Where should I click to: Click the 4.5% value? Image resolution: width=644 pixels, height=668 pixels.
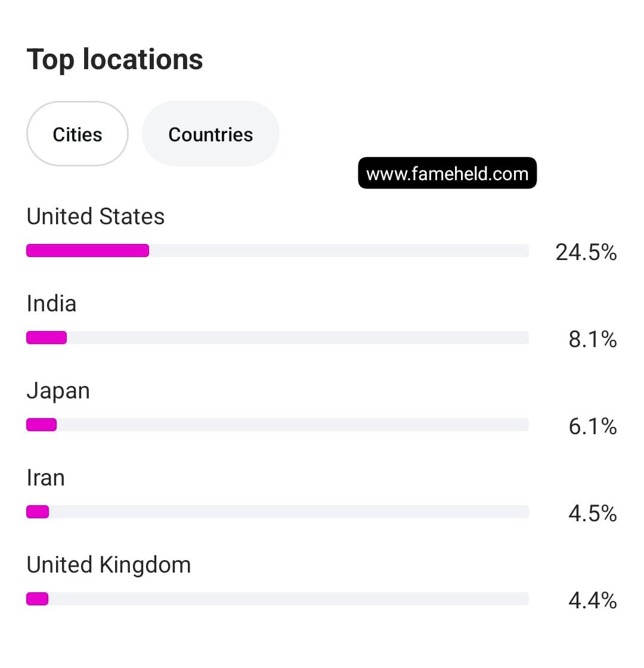tap(593, 514)
